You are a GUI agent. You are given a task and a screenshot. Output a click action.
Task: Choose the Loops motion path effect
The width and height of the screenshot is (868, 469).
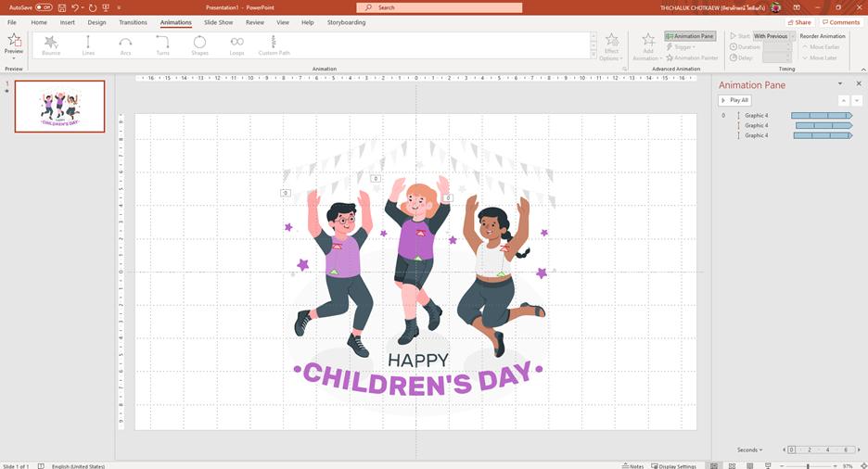[x=236, y=43]
